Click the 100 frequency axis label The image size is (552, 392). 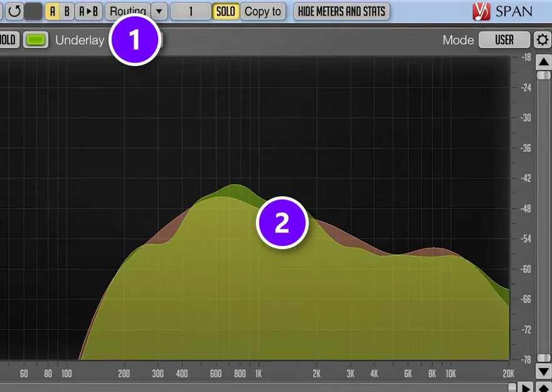(66, 373)
